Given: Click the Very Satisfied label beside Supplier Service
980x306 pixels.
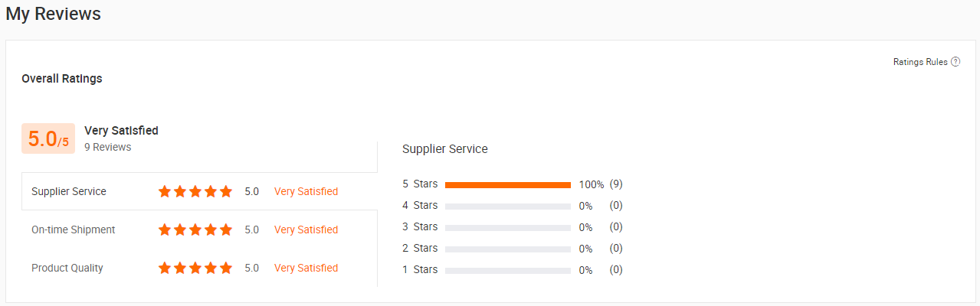Looking at the screenshot, I should [306, 191].
